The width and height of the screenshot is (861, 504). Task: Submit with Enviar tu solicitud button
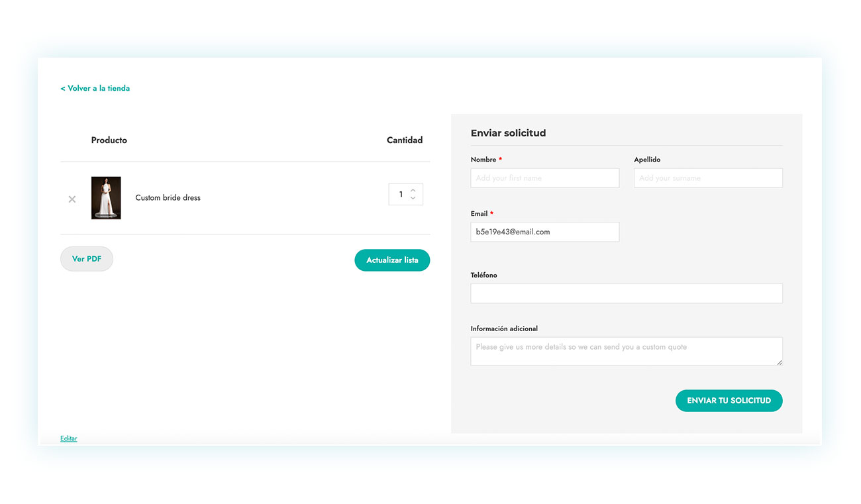click(x=729, y=401)
